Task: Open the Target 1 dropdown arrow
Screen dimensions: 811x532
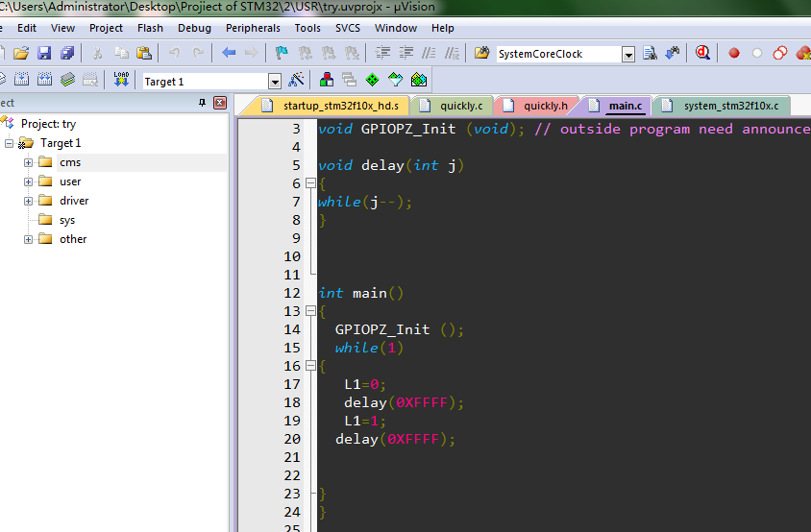Action: pyautogui.click(x=275, y=82)
